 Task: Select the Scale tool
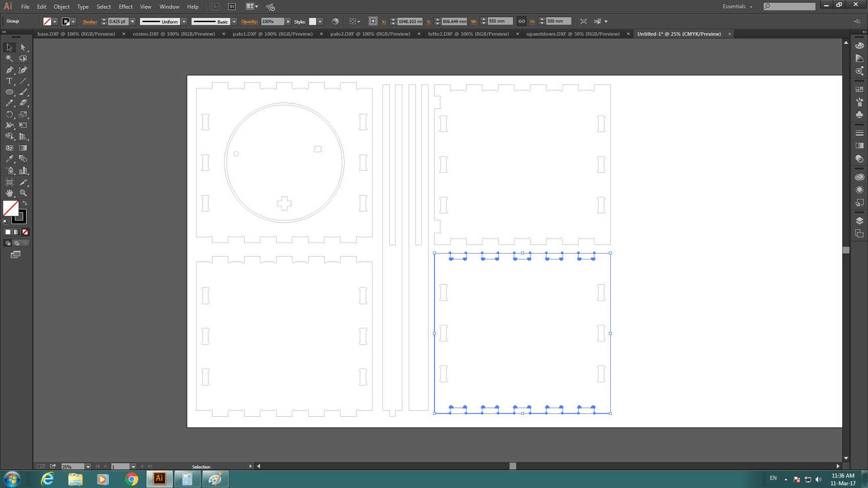click(x=23, y=114)
